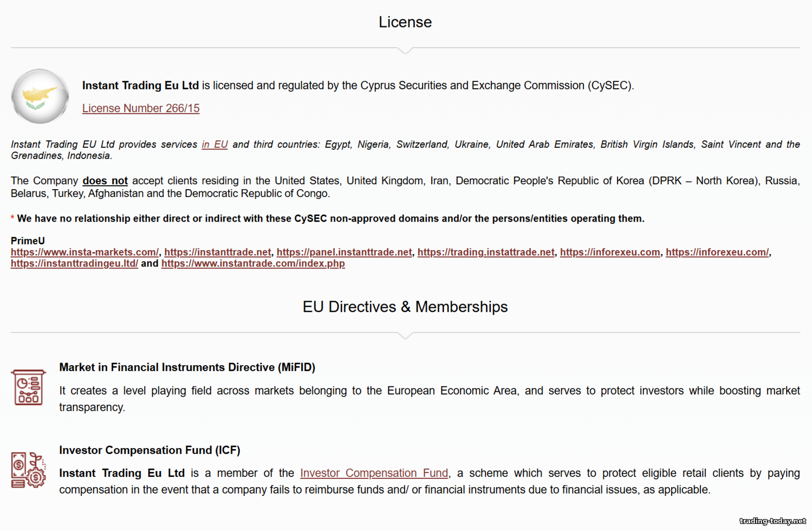812x531 pixels.
Task: Open the insta-markets.com domain link
Action: pos(85,252)
